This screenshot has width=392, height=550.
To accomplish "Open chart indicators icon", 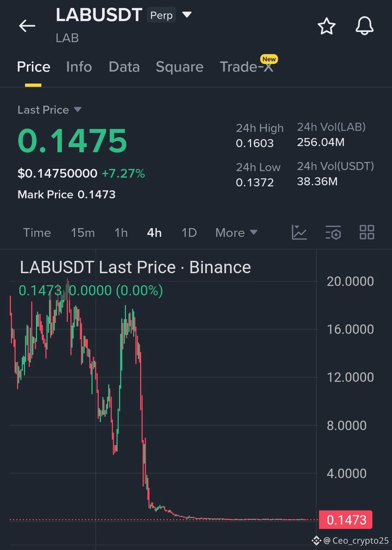I will [299, 232].
